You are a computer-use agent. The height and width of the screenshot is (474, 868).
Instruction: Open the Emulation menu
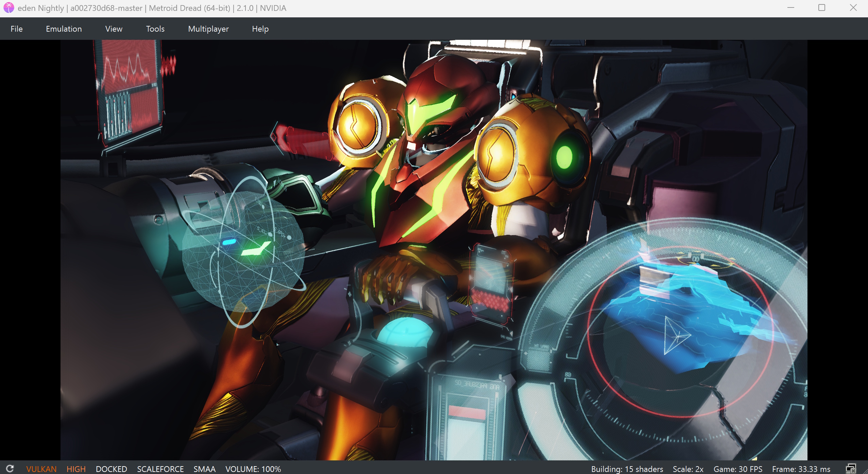64,29
